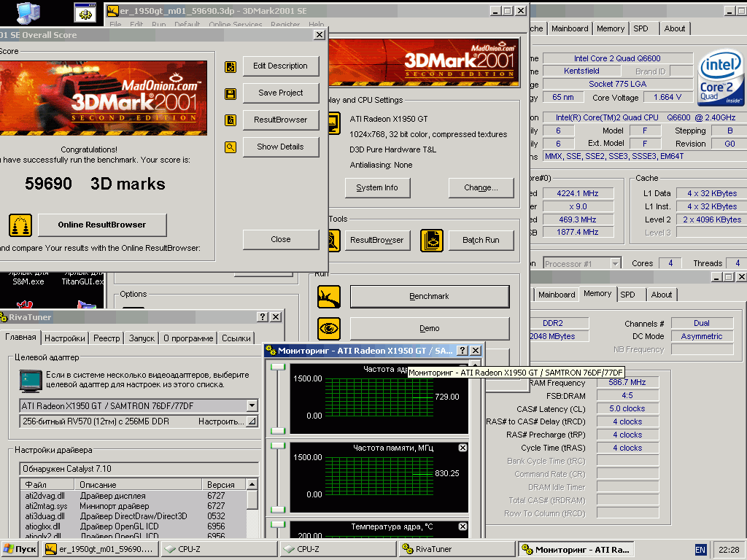Select the ati3duag.dll driver row
Image resolution: width=747 pixels, height=560 pixels.
coord(133,516)
